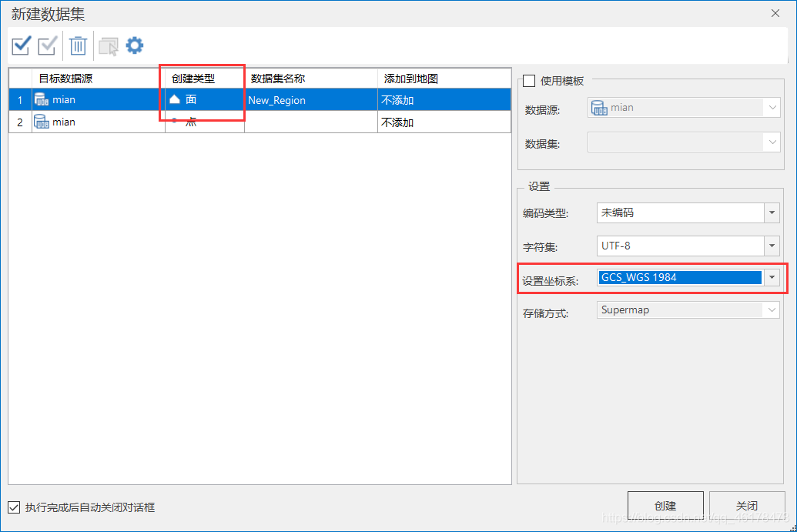Click the Select All checkmark toolbar icon
Image resolution: width=797 pixels, height=532 pixels.
pyautogui.click(x=22, y=45)
